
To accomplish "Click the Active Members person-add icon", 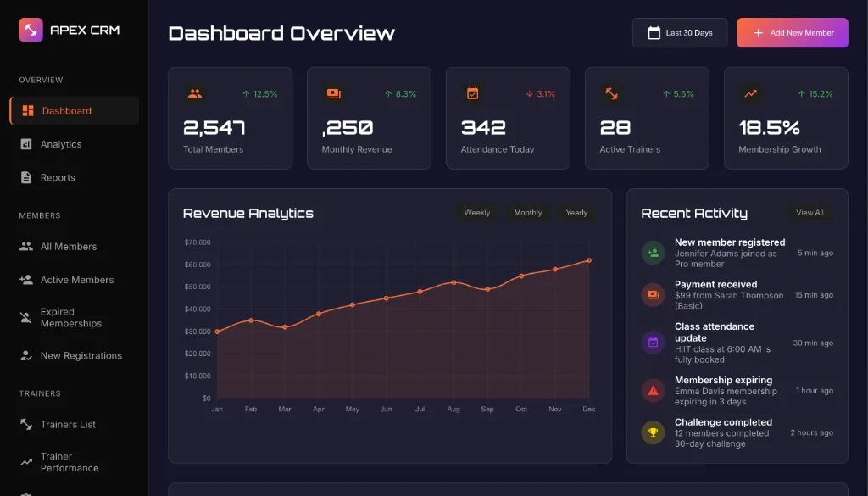I will (26, 280).
